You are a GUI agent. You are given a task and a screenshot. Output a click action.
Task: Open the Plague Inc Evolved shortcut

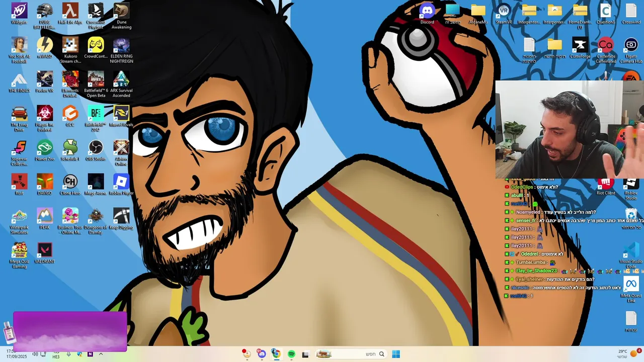tap(45, 118)
